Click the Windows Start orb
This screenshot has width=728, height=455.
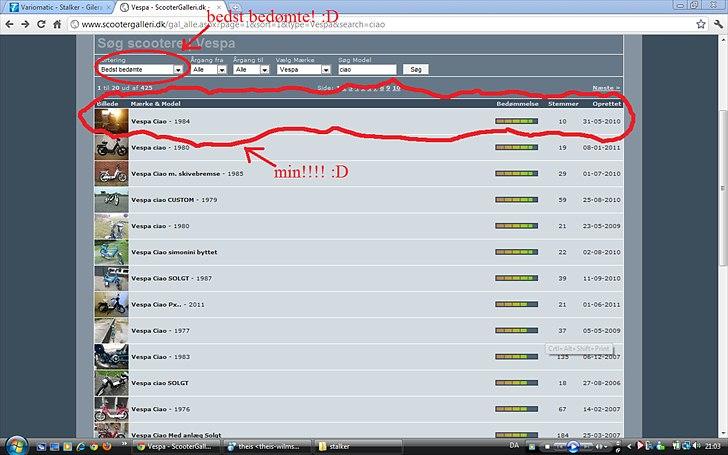13,446
